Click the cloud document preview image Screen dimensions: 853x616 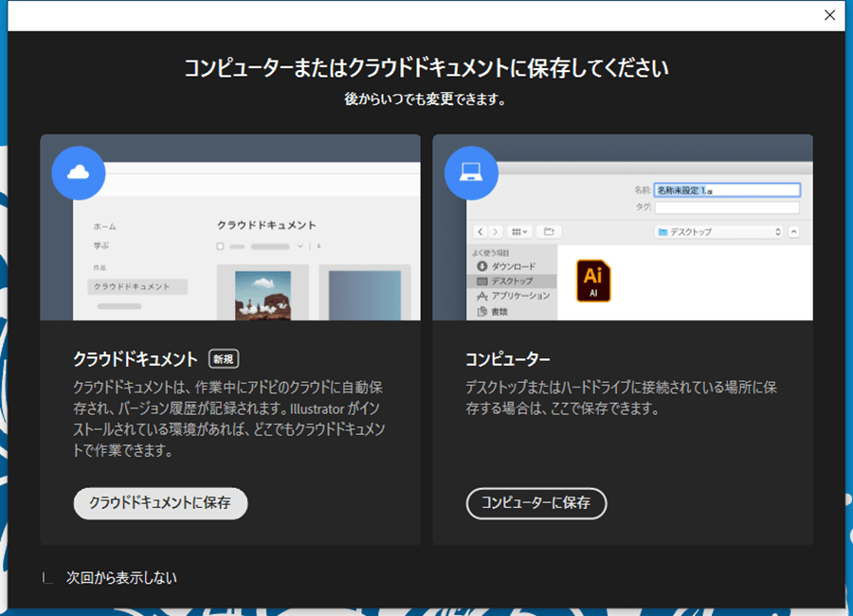[230, 227]
